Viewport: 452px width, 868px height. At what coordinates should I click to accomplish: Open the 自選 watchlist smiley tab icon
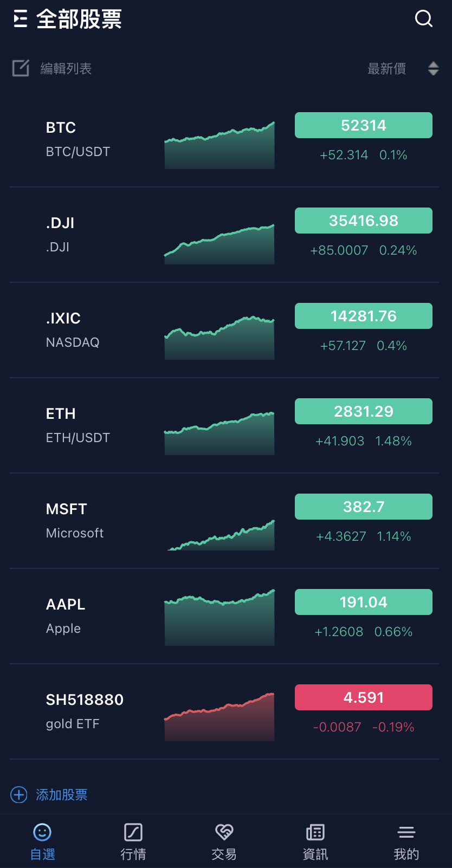pyautogui.click(x=42, y=832)
